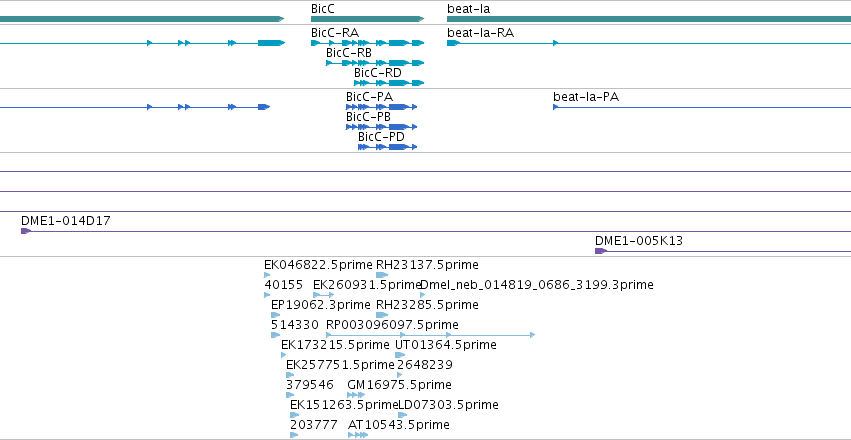Click the EP19062.3prime EST glyph
This screenshot has height=440, width=851.
click(x=276, y=315)
